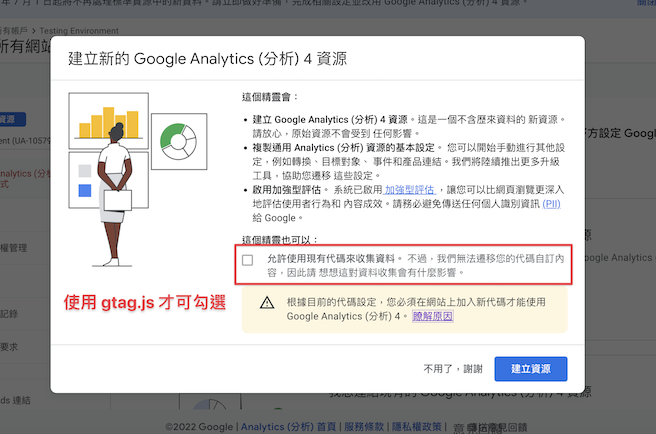Click the text 這個精靈也可以：

[x=280, y=240]
